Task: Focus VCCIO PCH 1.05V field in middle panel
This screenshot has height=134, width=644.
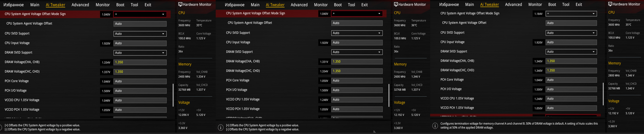Action: tap(357, 109)
